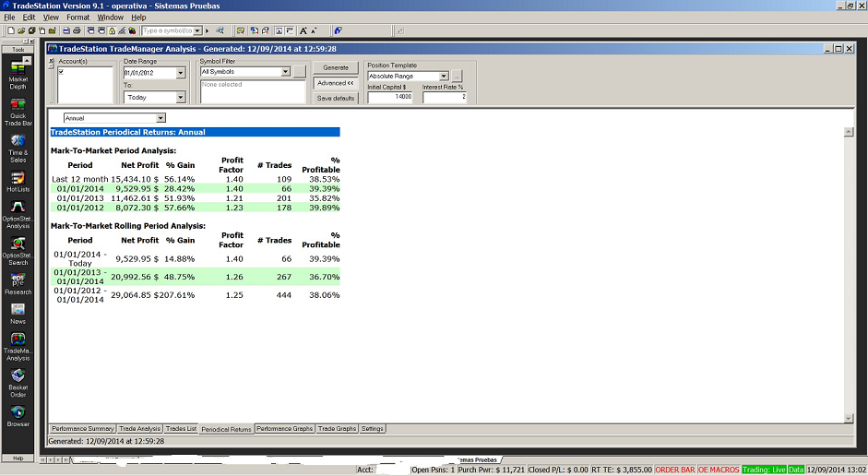
Task: Open the start date dropdown showing 01/01/2012
Action: [181, 73]
